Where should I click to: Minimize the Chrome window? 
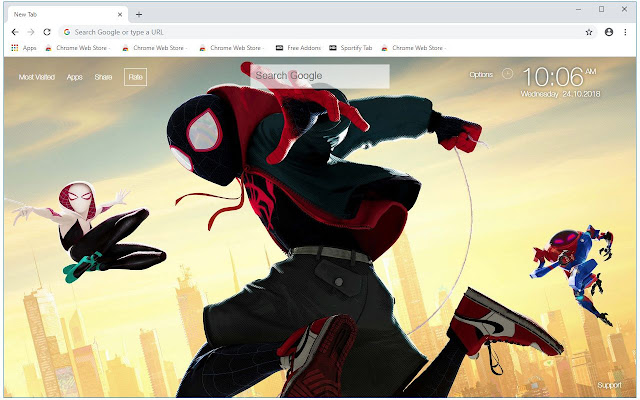[x=578, y=9]
